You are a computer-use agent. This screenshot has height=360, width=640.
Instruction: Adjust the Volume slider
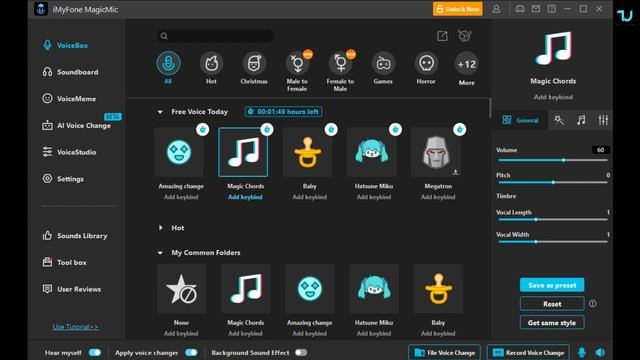click(x=553, y=160)
